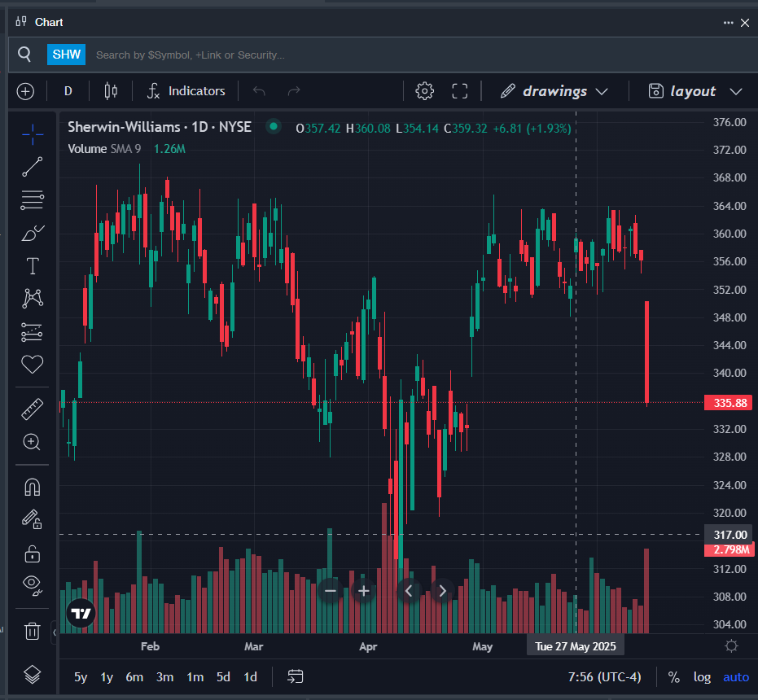Click the search magnifier icon
This screenshot has height=700, width=758.
[x=24, y=55]
